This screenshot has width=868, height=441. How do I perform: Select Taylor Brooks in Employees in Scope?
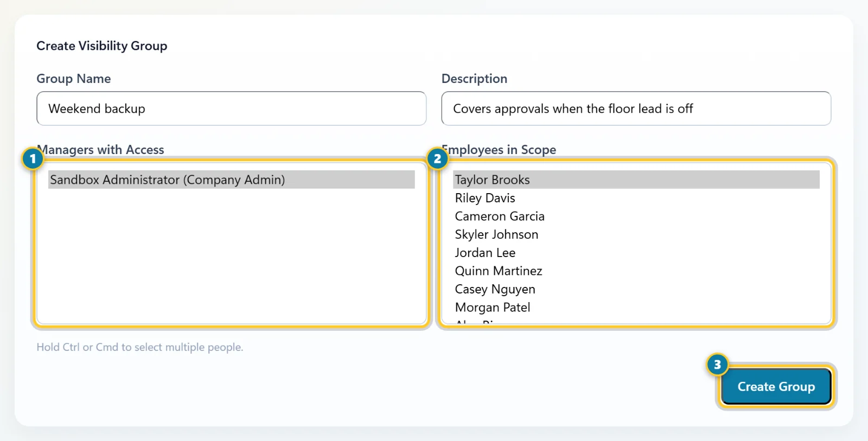pyautogui.click(x=636, y=180)
